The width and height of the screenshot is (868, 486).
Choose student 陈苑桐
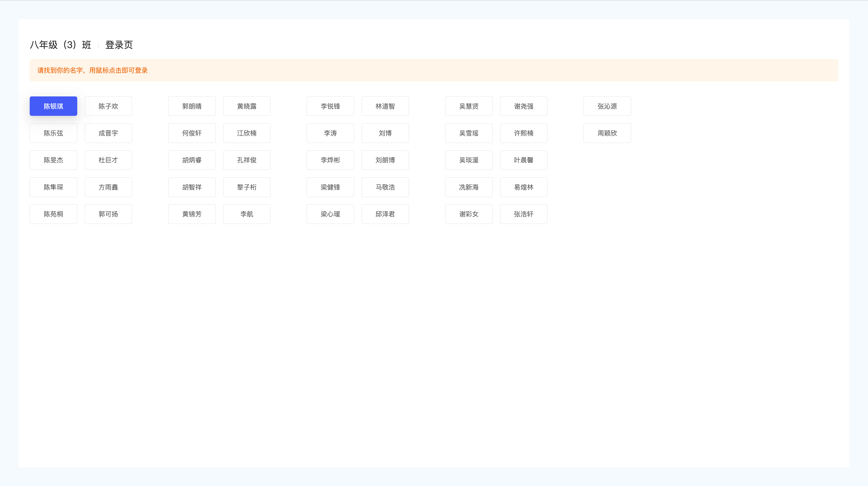pos(53,214)
